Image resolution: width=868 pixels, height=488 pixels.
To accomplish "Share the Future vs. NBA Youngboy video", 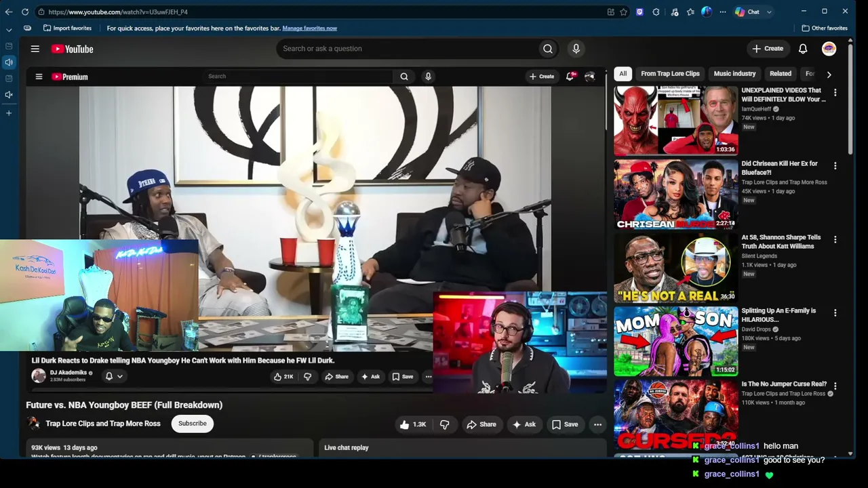I will pyautogui.click(x=481, y=424).
